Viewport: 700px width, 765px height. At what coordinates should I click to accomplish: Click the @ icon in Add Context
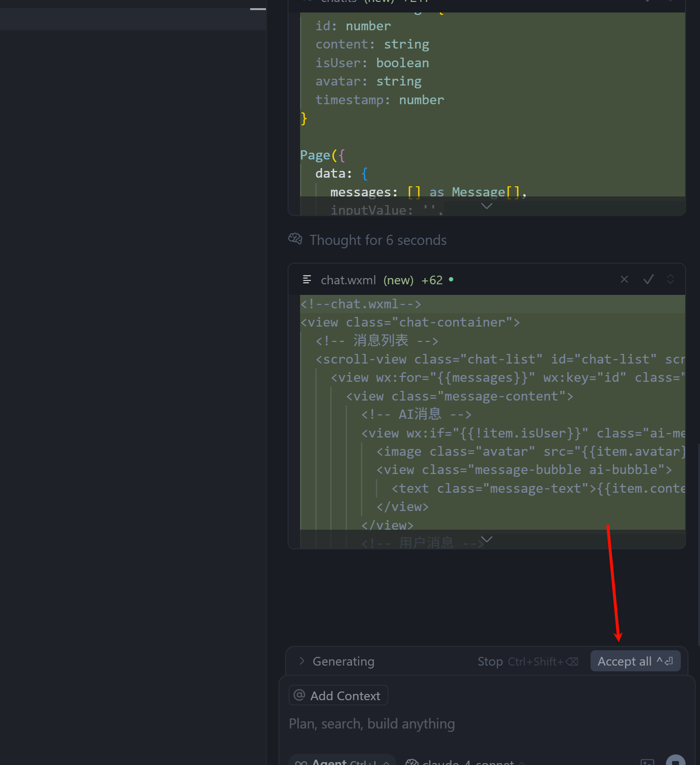pos(300,695)
